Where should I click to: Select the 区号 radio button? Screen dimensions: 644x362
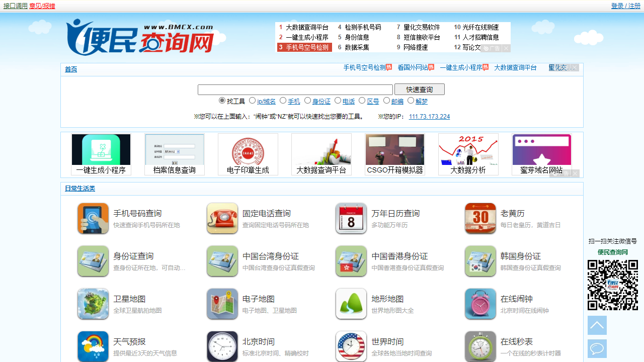pyautogui.click(x=362, y=101)
